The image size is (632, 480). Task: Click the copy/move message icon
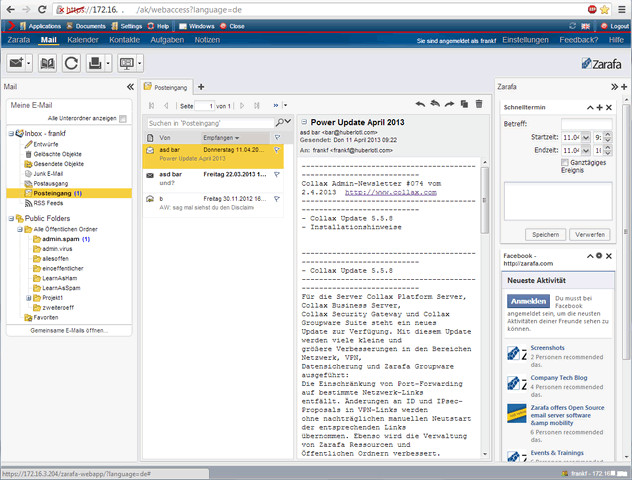coord(464,104)
